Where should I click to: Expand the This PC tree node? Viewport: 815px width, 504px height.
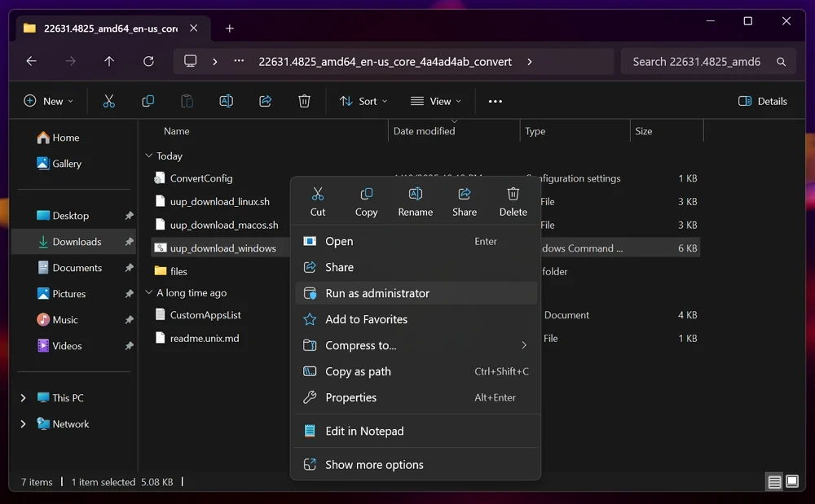tap(23, 398)
